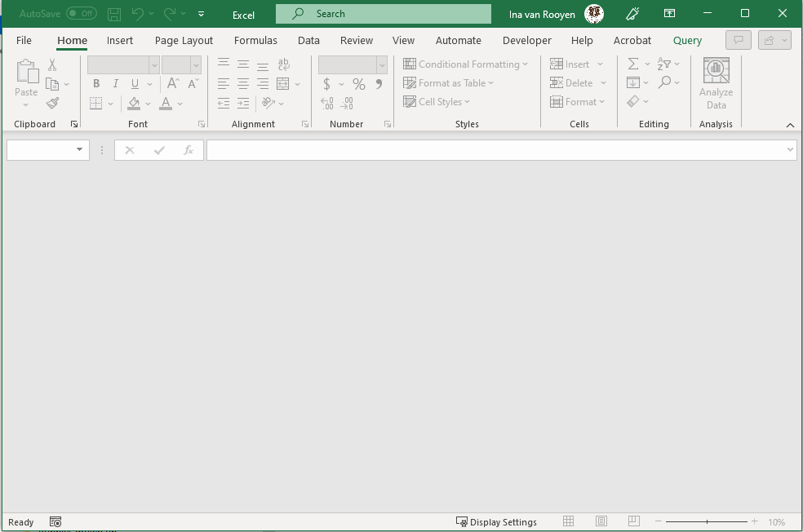Select the Page Layout view icon
The height and width of the screenshot is (532, 803).
(601, 522)
